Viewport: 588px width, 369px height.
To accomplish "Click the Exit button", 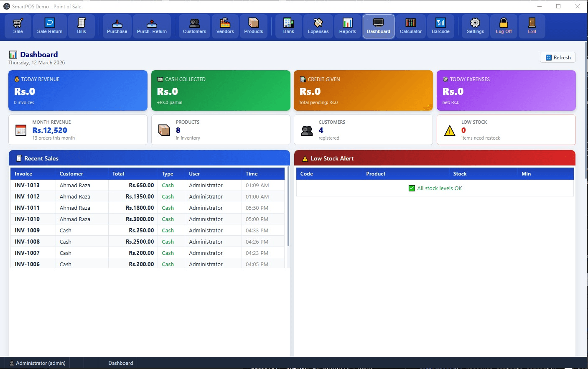I will click(532, 26).
